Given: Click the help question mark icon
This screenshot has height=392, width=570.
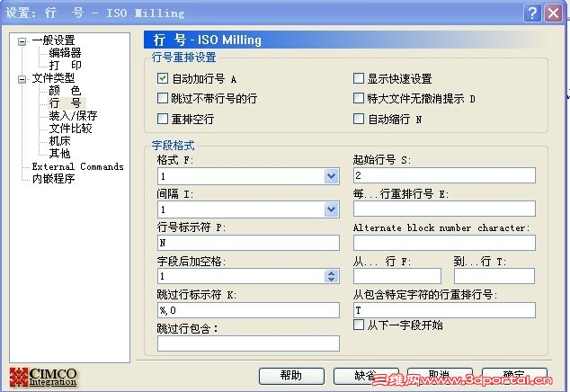Looking at the screenshot, I should (x=532, y=13).
